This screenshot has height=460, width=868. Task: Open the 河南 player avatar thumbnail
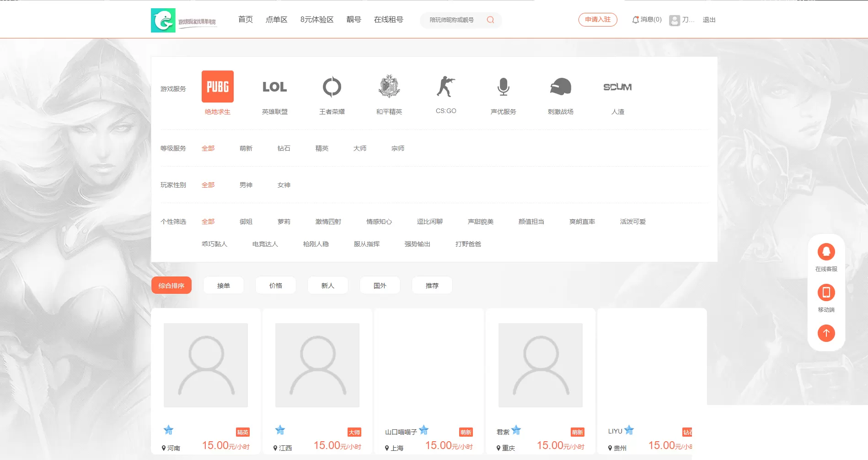click(x=206, y=365)
